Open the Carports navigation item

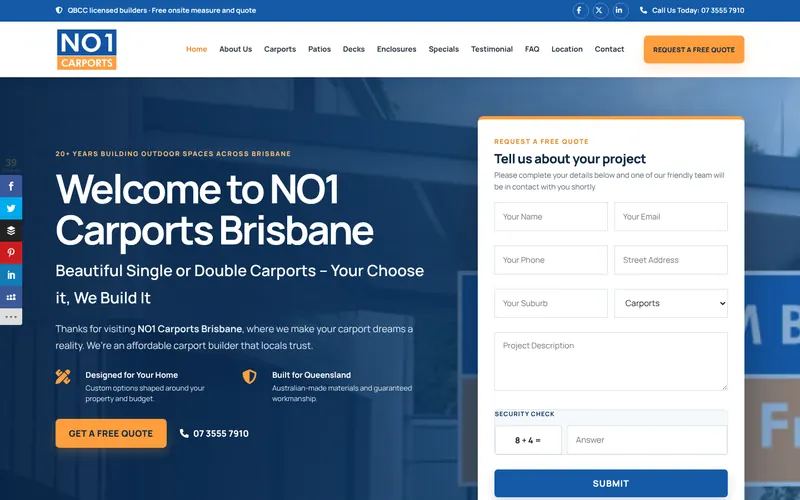(280, 49)
